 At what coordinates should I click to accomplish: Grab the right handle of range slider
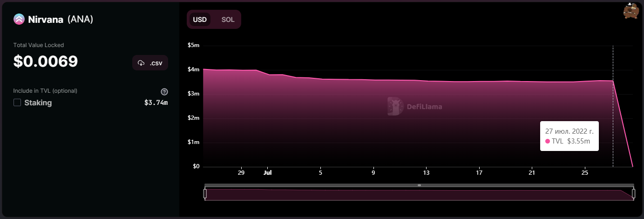633,193
